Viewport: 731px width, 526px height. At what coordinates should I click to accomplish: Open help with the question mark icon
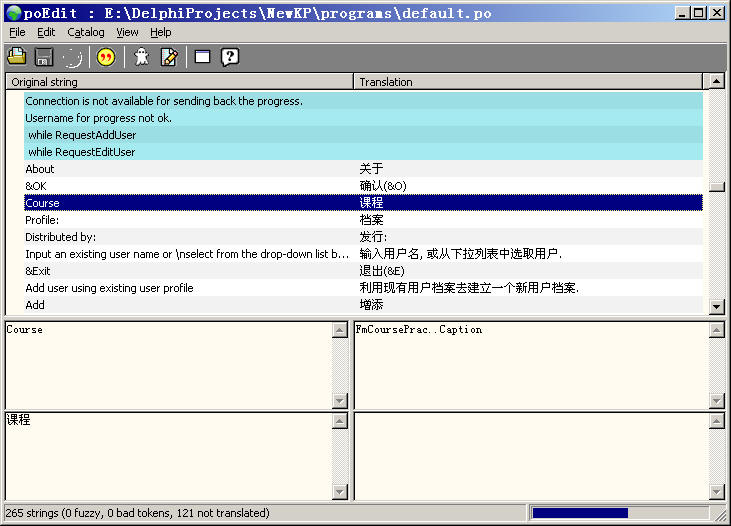[x=230, y=57]
